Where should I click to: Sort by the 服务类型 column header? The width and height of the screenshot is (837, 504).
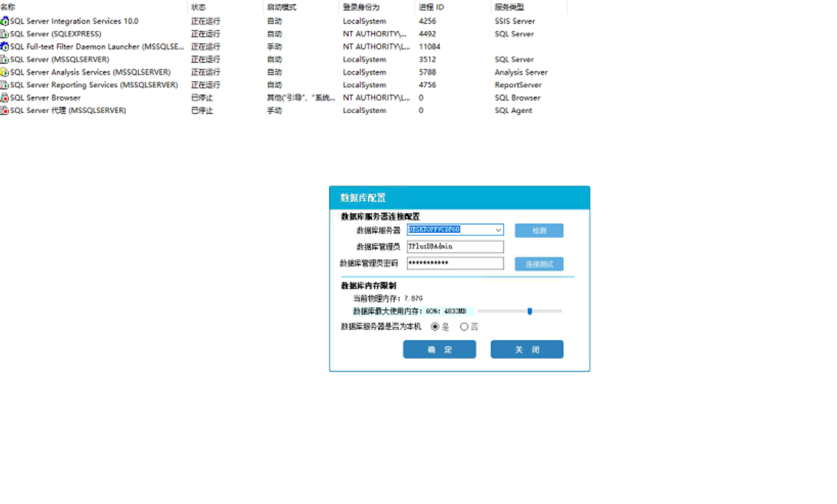510,7
